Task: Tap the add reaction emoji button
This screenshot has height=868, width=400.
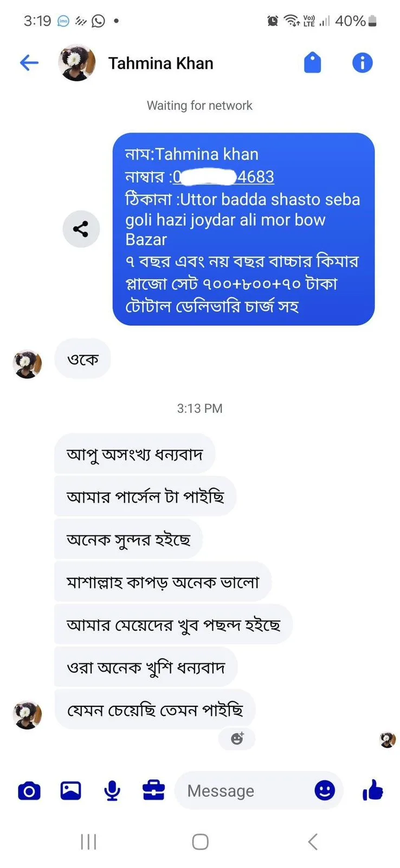Action: (237, 738)
